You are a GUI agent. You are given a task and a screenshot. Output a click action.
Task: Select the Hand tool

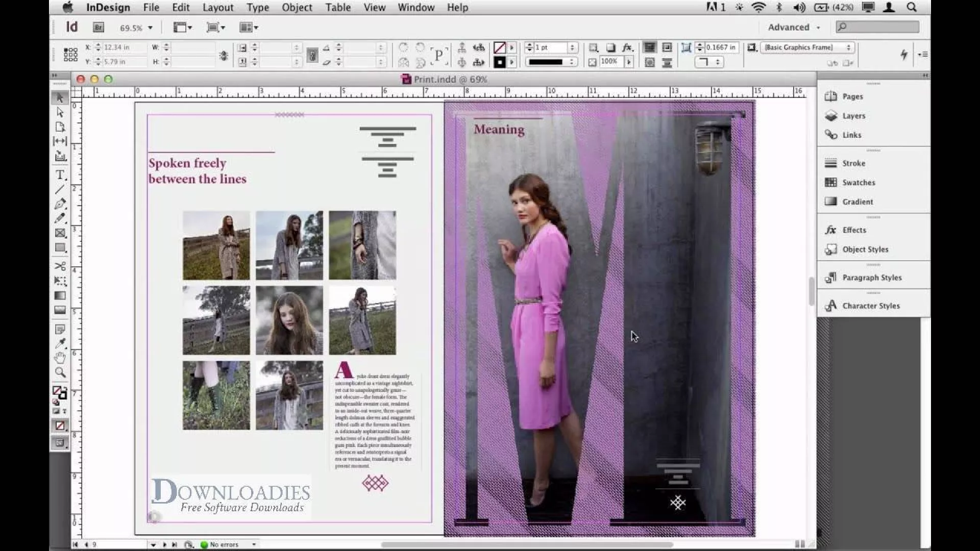point(60,358)
